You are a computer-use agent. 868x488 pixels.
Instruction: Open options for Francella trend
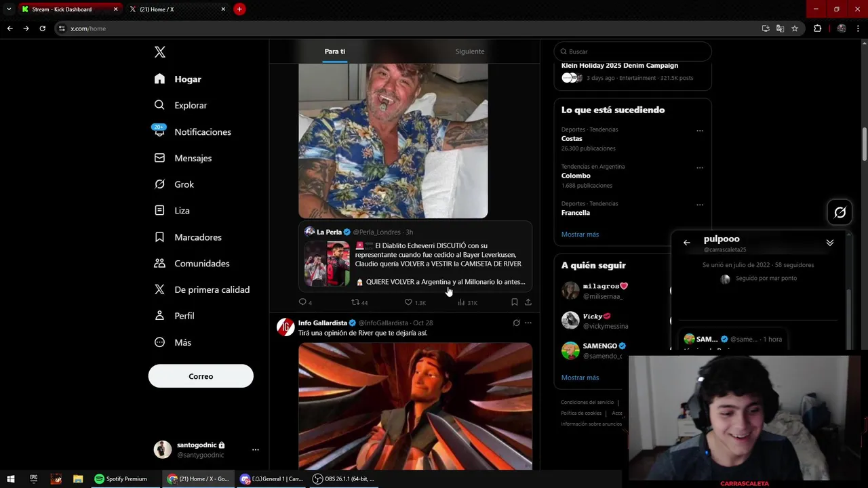700,205
